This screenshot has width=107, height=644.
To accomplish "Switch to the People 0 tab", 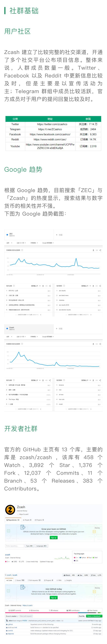I will click(x=27, y=520).
